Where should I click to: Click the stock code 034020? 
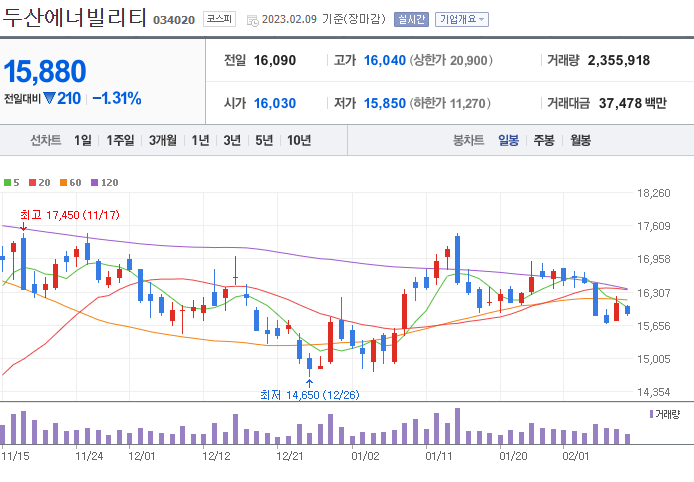(174, 20)
